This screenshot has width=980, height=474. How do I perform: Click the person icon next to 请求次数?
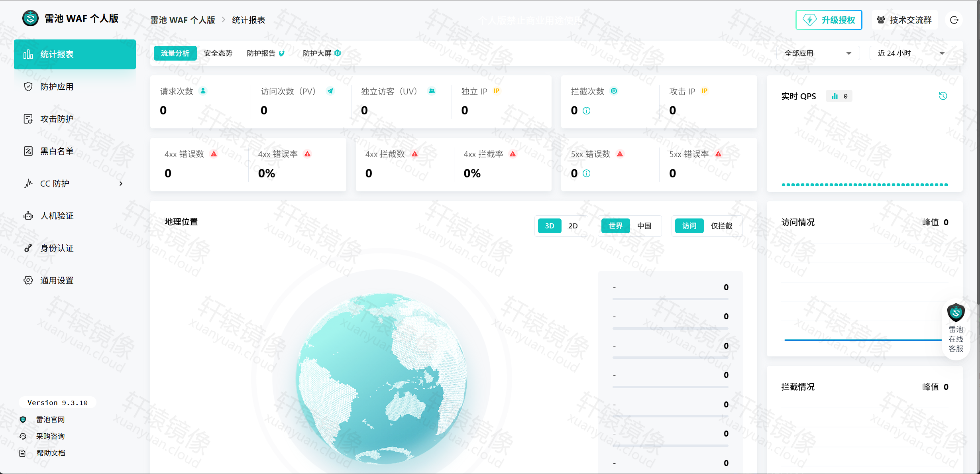(x=203, y=91)
